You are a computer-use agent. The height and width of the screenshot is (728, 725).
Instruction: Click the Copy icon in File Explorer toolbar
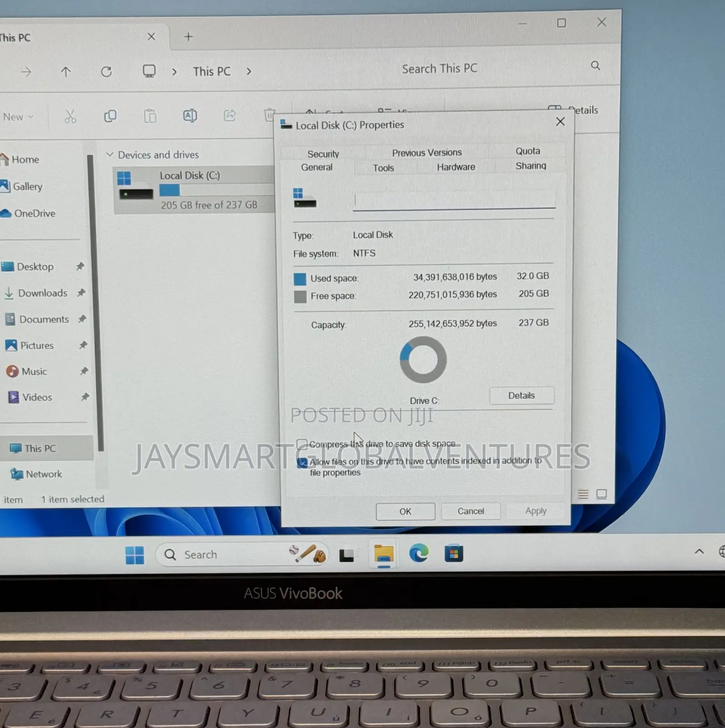click(110, 116)
